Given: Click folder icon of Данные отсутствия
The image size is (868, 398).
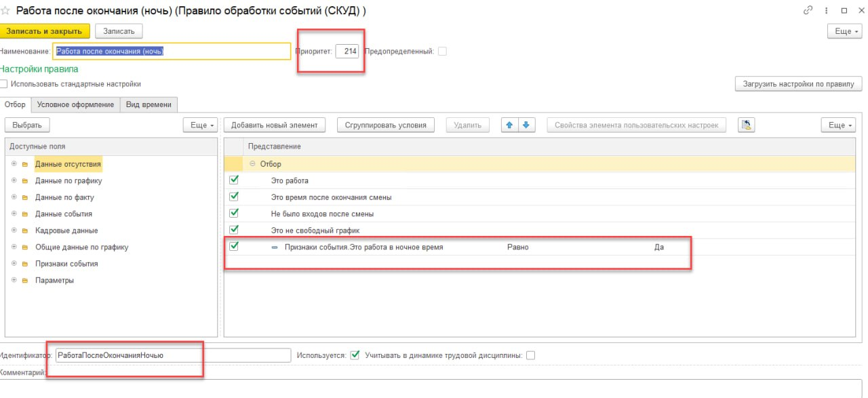Looking at the screenshot, I should point(25,165).
